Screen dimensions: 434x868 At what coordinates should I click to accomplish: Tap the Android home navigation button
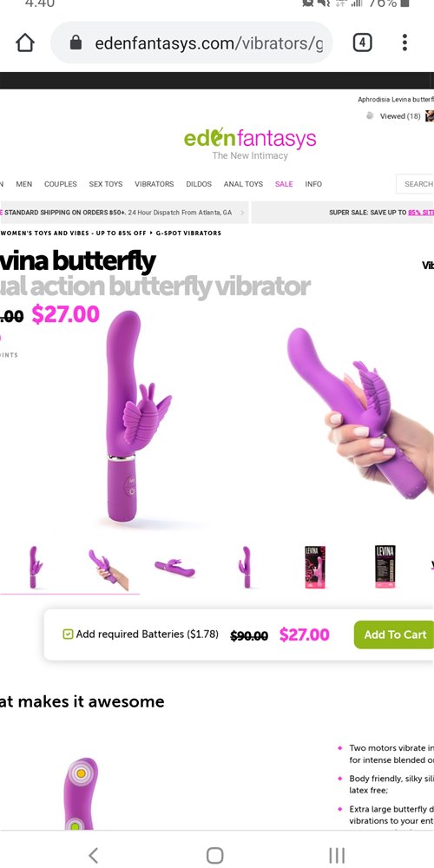click(x=214, y=854)
